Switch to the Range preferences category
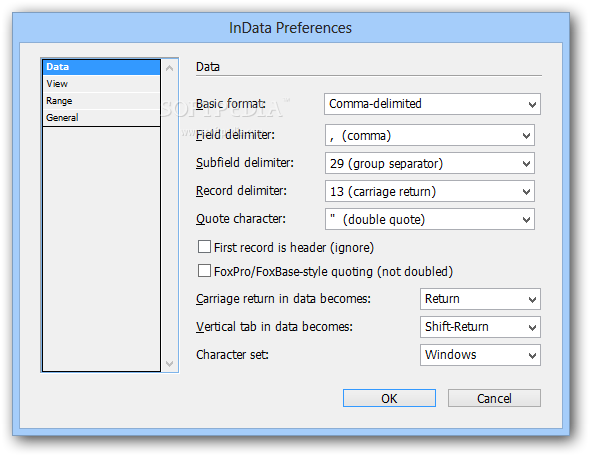 101,100
